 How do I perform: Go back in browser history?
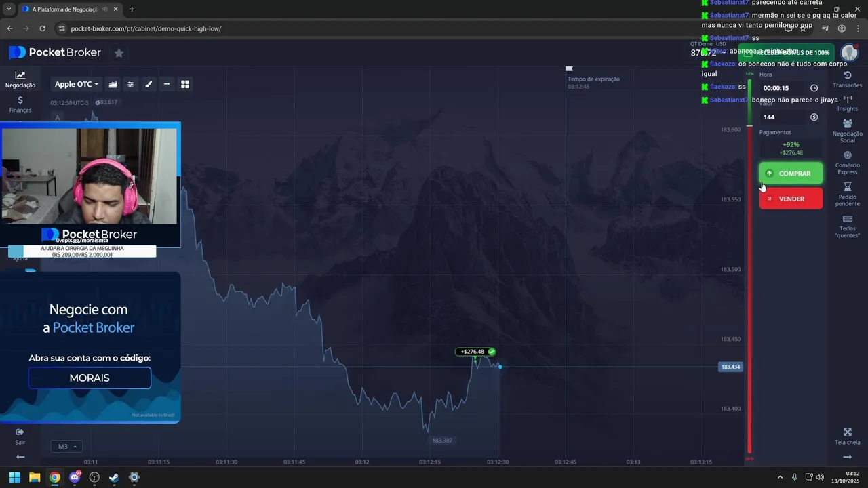[x=9, y=28]
